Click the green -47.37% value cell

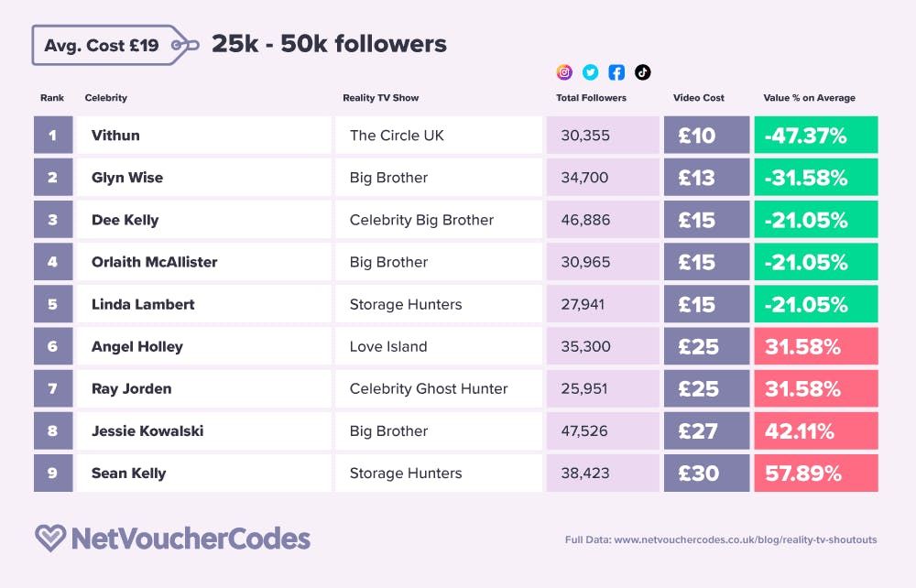pyautogui.click(x=816, y=135)
